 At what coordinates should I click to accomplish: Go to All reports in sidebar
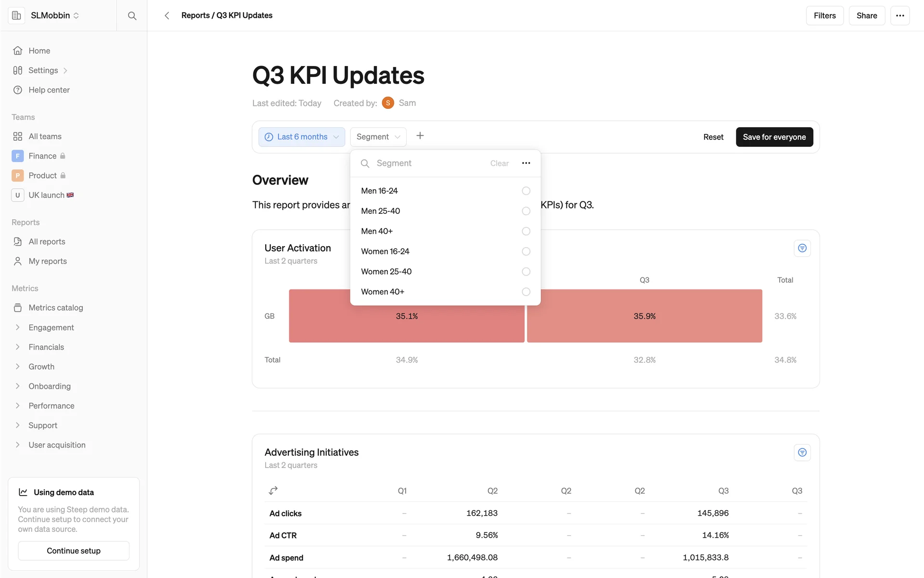[47, 242]
